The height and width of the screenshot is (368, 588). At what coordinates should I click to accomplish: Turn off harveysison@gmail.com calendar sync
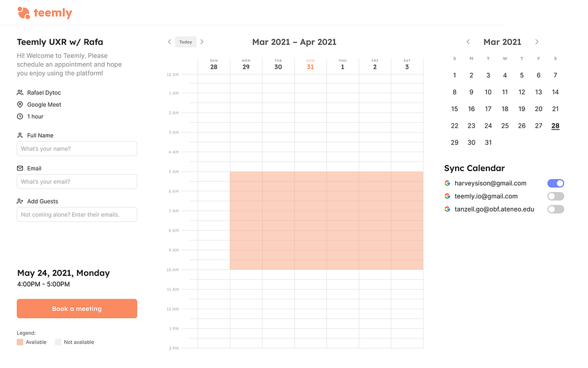click(x=556, y=183)
